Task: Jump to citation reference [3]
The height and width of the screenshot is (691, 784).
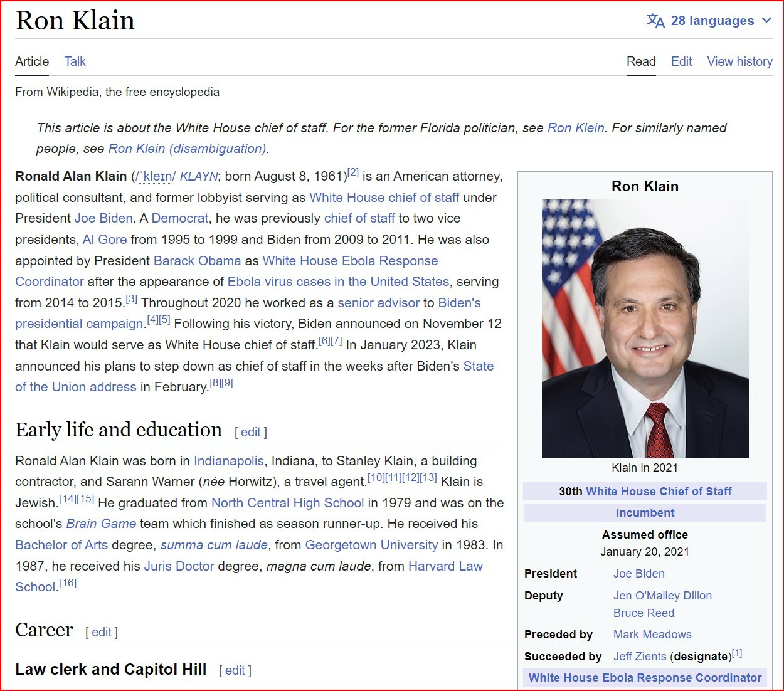Action: tap(132, 299)
